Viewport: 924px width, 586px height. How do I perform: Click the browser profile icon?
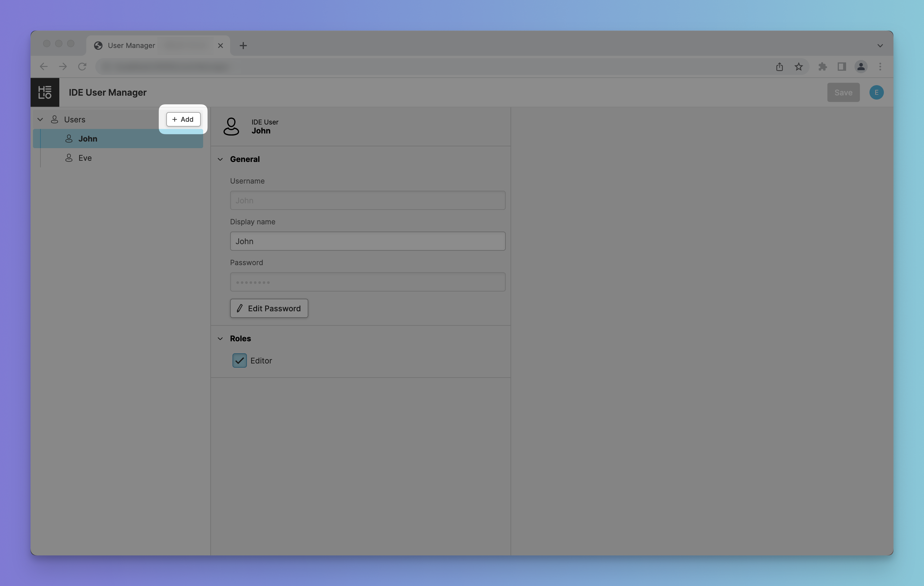[x=861, y=67]
